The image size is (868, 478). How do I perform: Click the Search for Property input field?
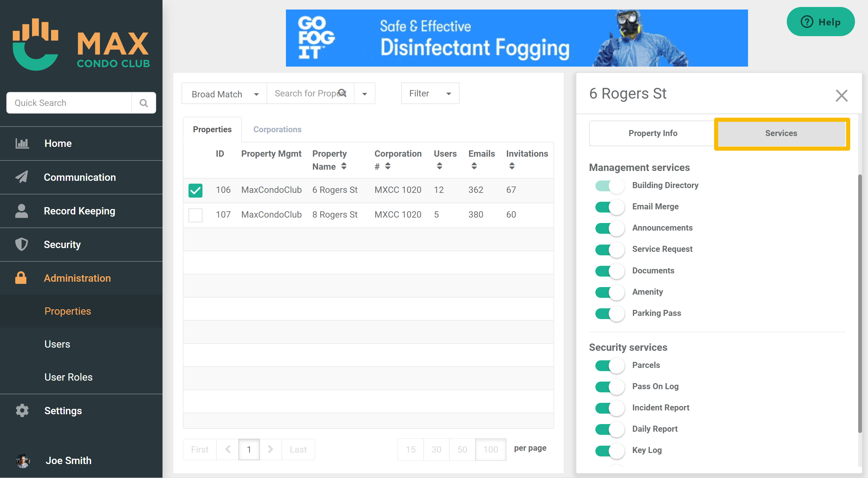(305, 94)
